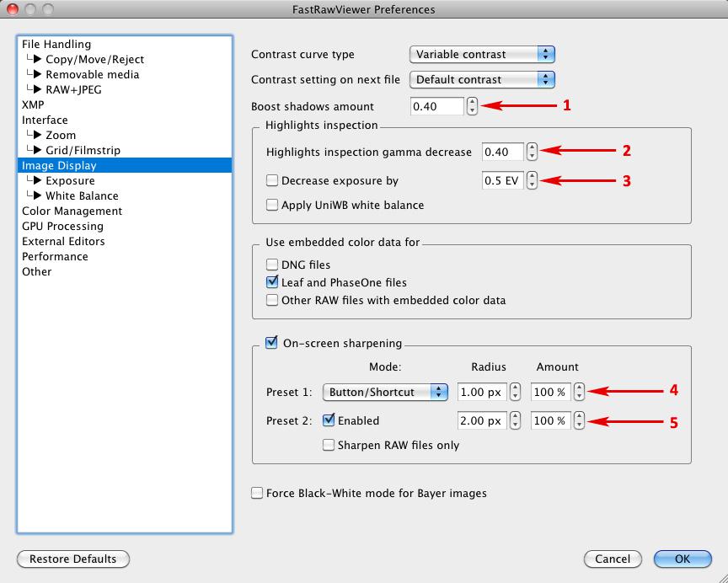Uncheck Leaf and PhaseOne files option
This screenshot has height=583, width=728.
[272, 282]
